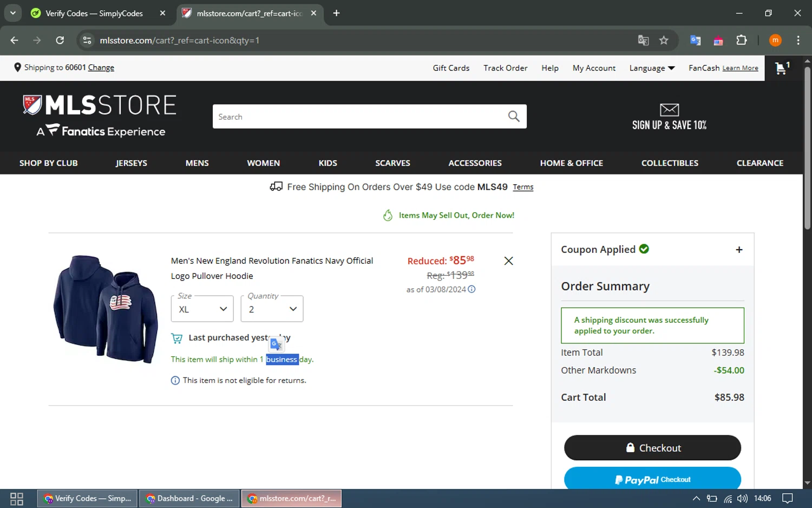Click the hoodie product title link
The width and height of the screenshot is (812, 508).
pos(272,268)
